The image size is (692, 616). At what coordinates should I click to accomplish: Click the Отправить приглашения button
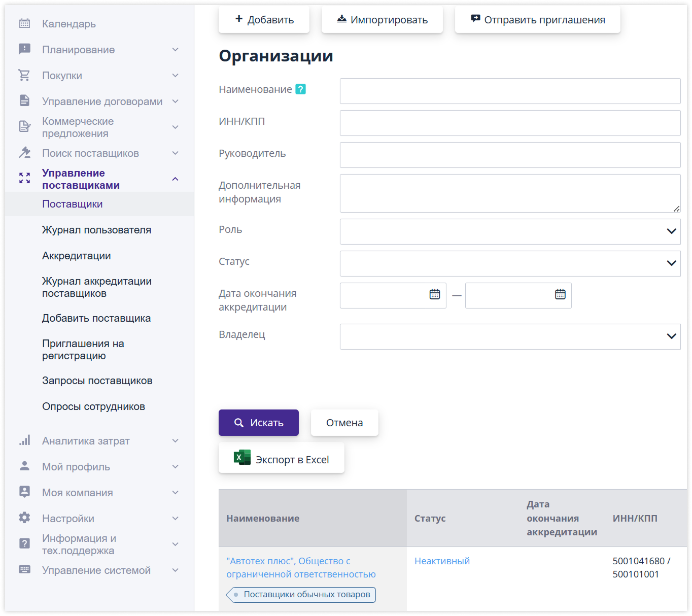(537, 20)
